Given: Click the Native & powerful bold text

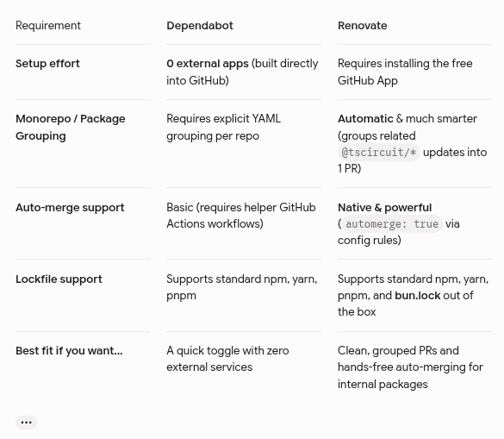Looking at the screenshot, I should click(x=384, y=208).
